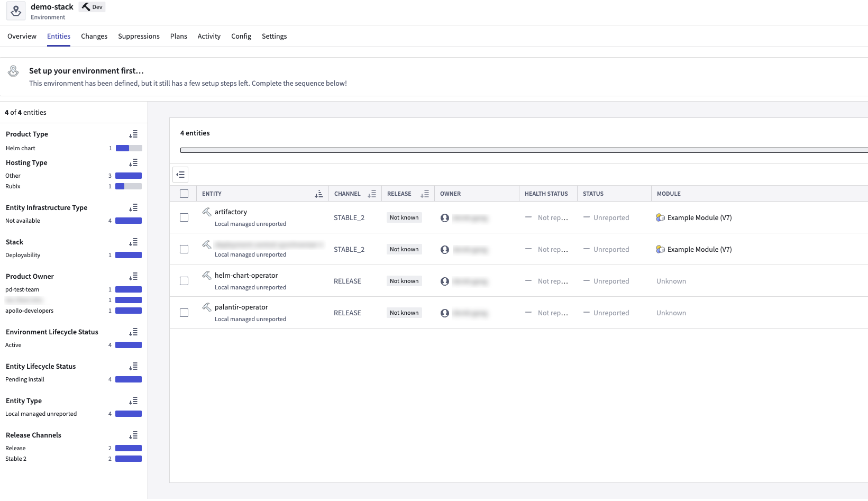Image resolution: width=868 pixels, height=501 pixels.
Task: Sort the Product Owner filter
Action: [x=133, y=277]
